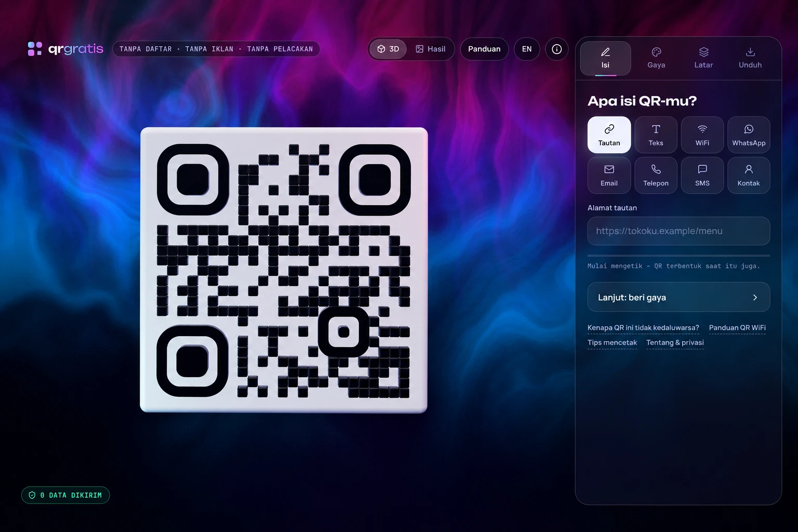Change language to EN
The image size is (798, 532).
pos(527,49)
